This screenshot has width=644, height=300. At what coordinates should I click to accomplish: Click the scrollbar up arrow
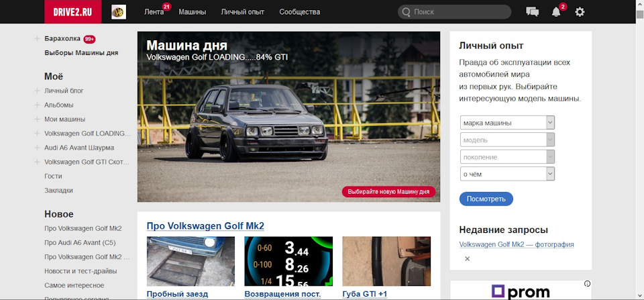point(640,4)
